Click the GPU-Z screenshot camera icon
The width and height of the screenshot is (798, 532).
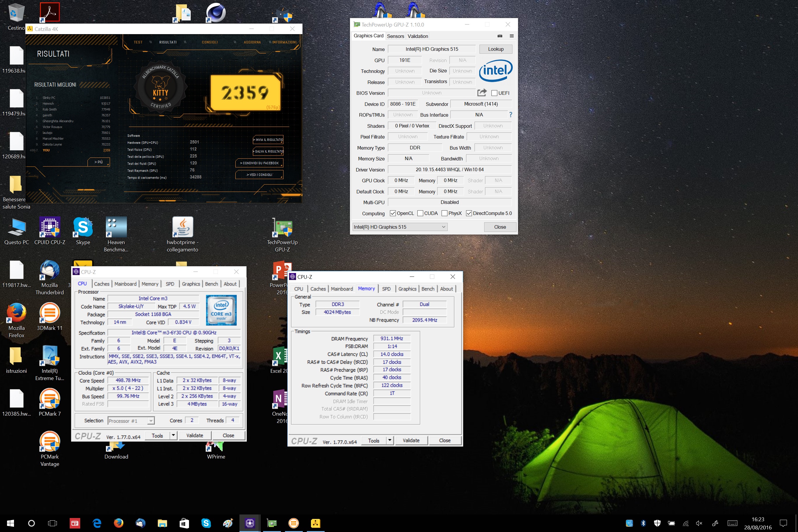[x=500, y=36]
